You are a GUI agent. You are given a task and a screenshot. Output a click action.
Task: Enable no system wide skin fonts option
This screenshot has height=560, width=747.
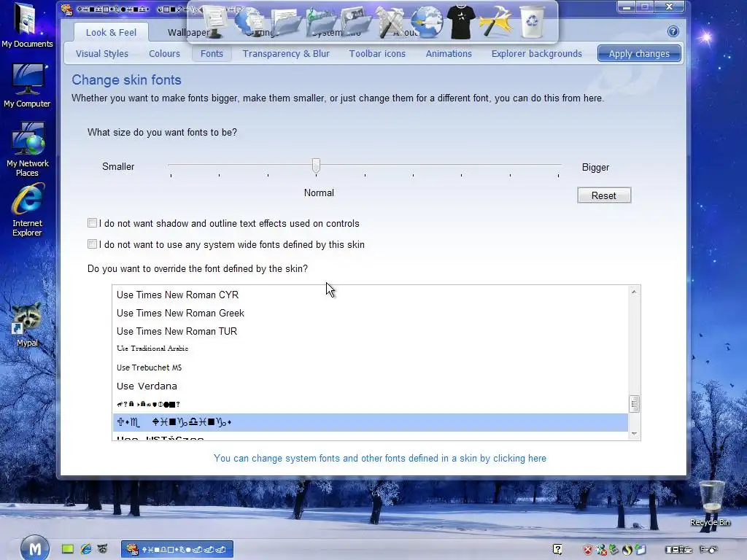click(93, 244)
